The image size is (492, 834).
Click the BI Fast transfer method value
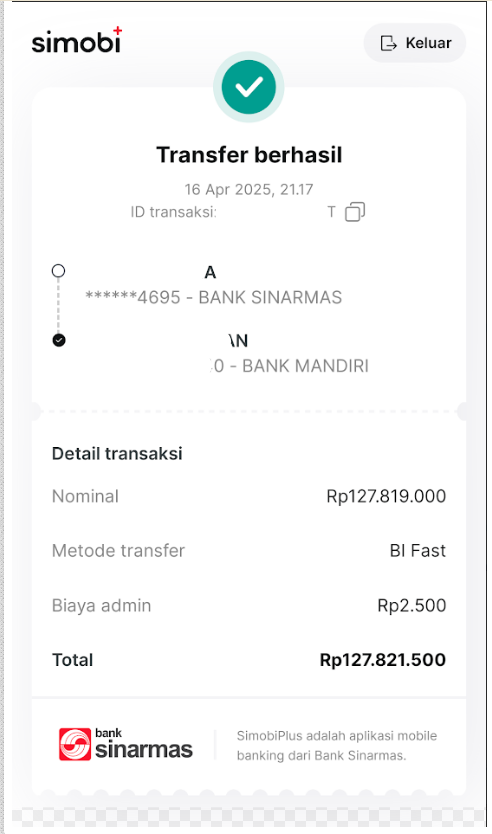point(418,551)
